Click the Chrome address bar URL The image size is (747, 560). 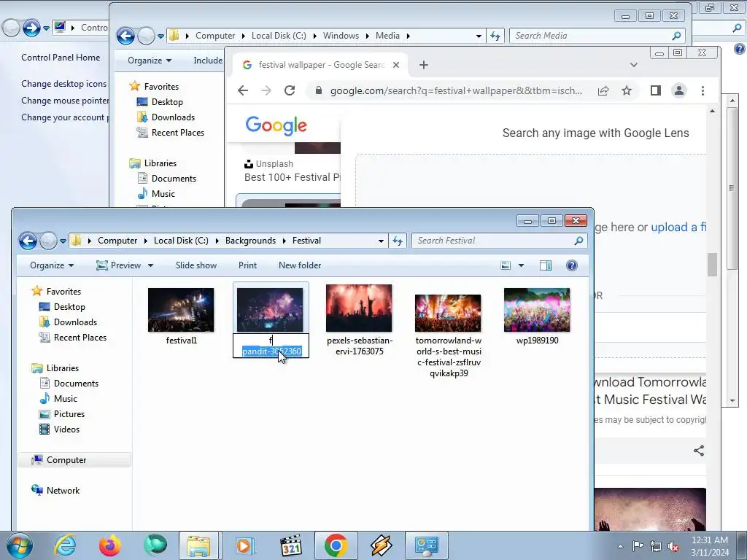pos(456,90)
